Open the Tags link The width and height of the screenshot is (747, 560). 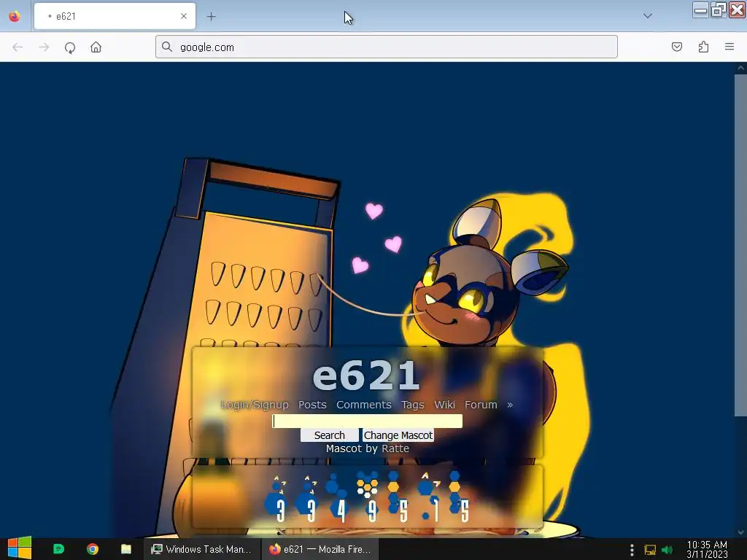(x=413, y=405)
